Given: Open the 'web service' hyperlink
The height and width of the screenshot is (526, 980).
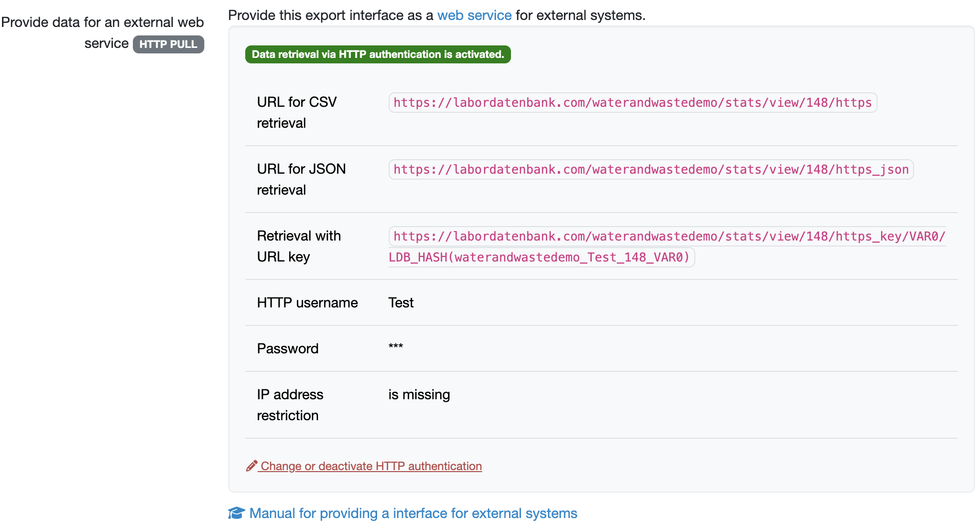Looking at the screenshot, I should coord(474,15).
